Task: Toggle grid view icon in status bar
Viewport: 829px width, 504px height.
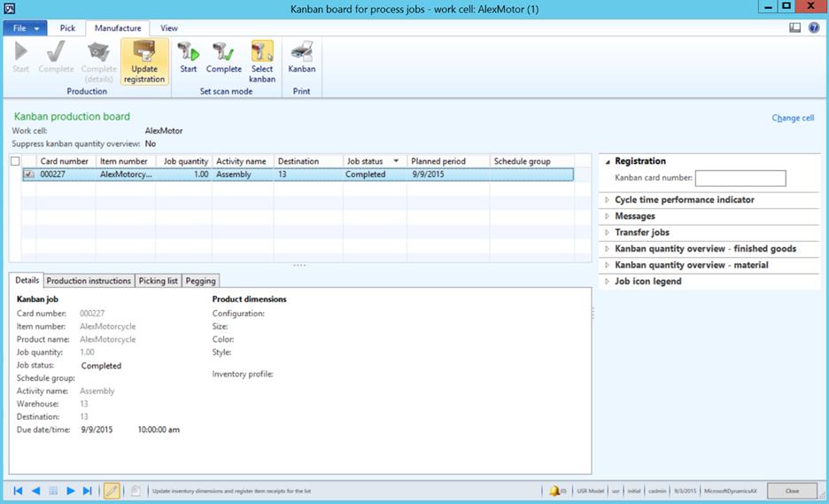Action: click(53, 491)
